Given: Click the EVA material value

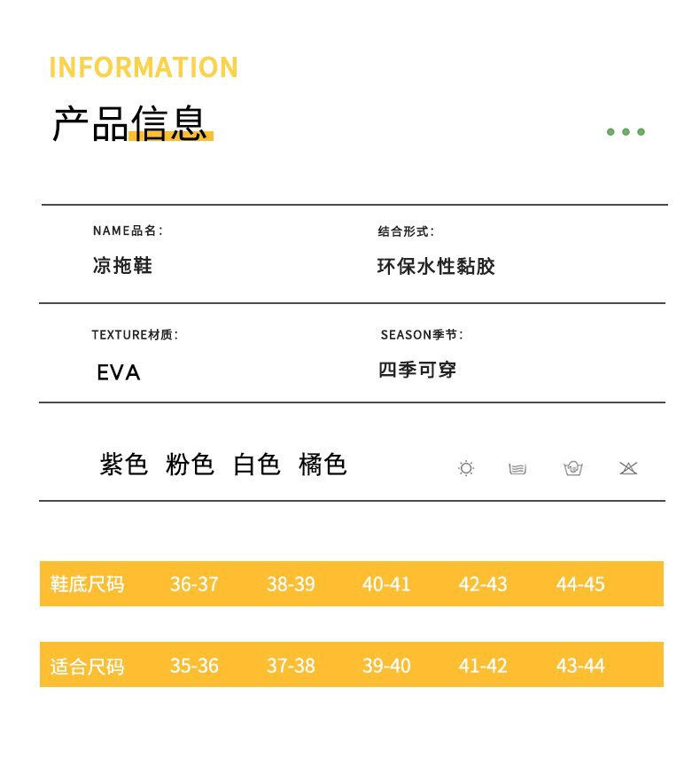Looking at the screenshot, I should pos(119,372).
